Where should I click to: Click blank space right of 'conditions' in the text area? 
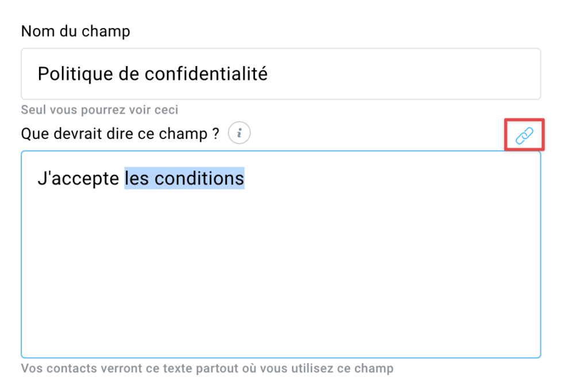click(x=390, y=179)
